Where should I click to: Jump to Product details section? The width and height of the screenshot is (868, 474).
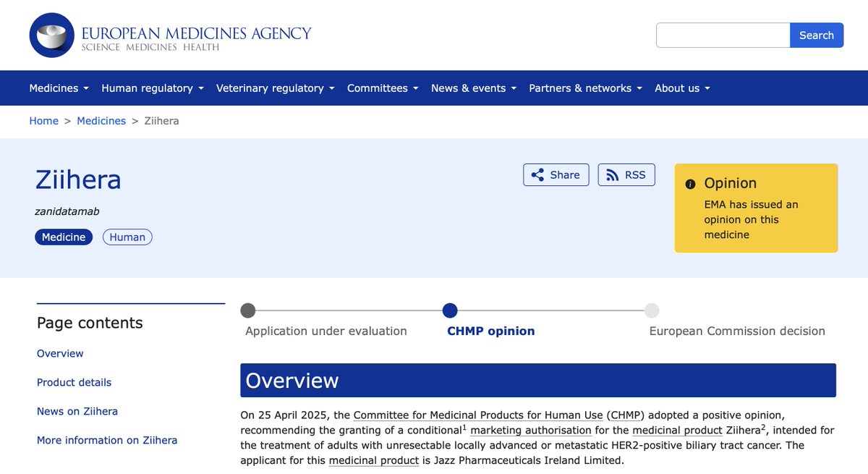(74, 382)
